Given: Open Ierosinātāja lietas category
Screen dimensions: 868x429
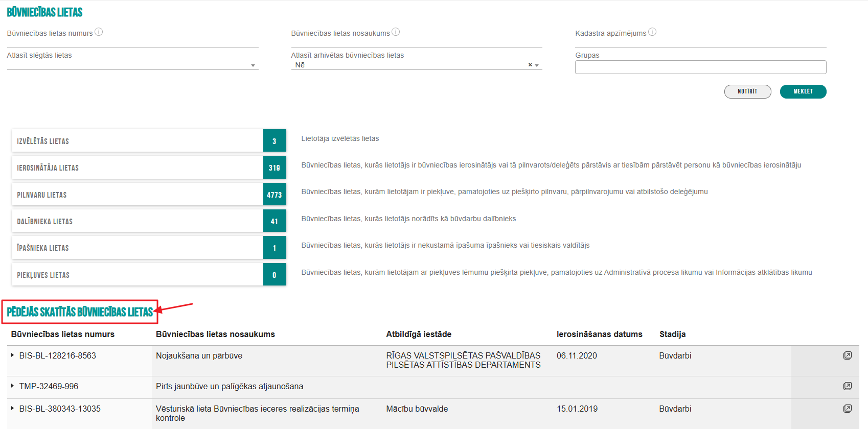Looking at the screenshot, I should (149, 167).
